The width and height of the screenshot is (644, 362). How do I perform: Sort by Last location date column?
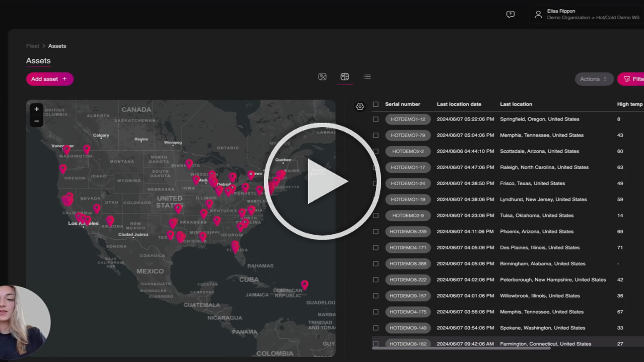coord(459,104)
